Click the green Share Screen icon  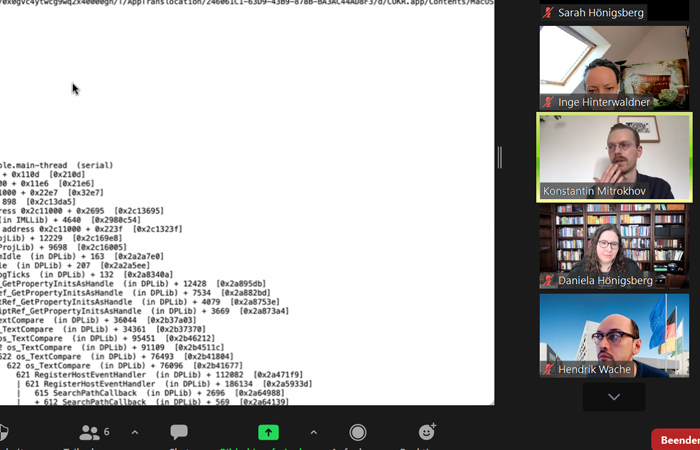point(268,432)
